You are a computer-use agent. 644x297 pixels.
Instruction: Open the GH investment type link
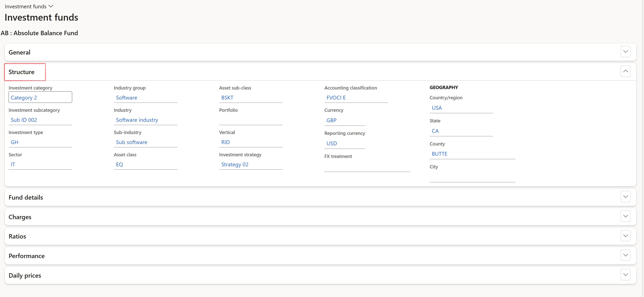point(15,142)
